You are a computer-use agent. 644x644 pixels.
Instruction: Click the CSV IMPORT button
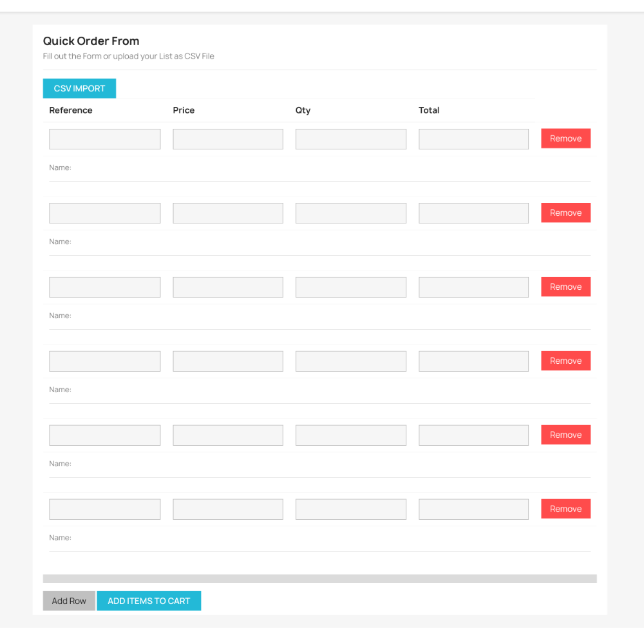tap(79, 88)
